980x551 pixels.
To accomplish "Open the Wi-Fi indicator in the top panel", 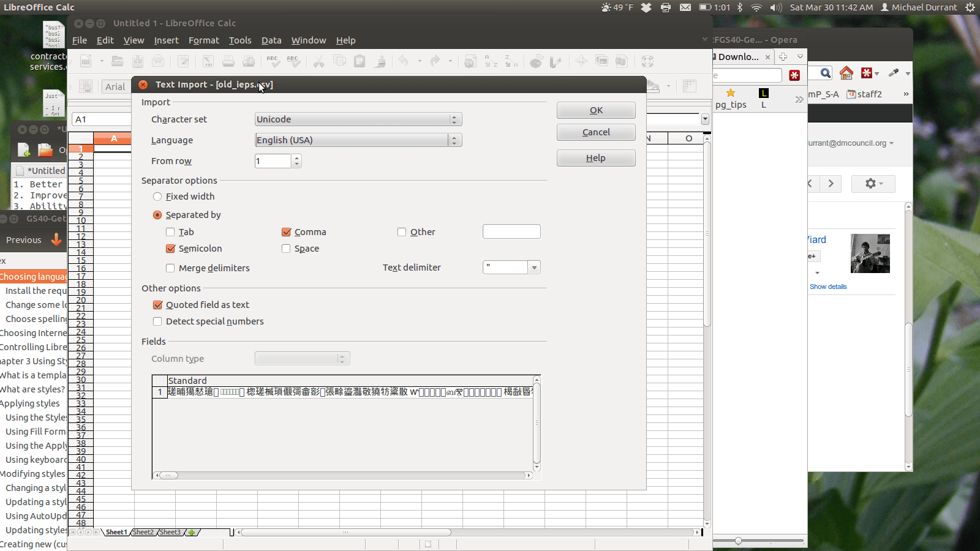I will pyautogui.click(x=756, y=7).
